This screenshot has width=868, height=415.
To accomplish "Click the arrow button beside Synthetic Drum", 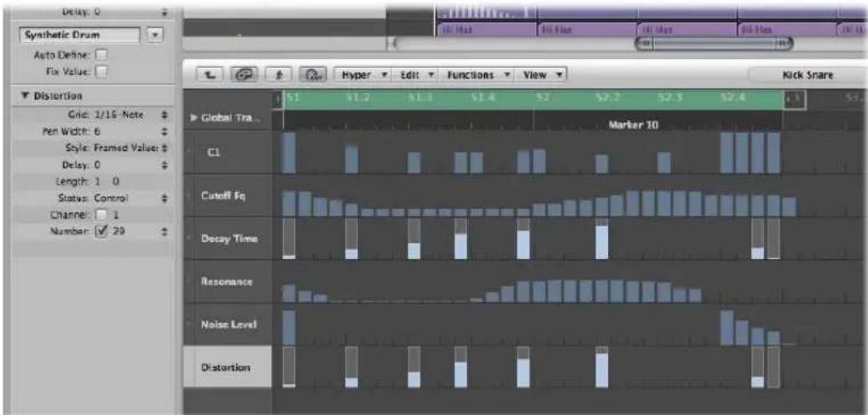I will [x=155, y=35].
